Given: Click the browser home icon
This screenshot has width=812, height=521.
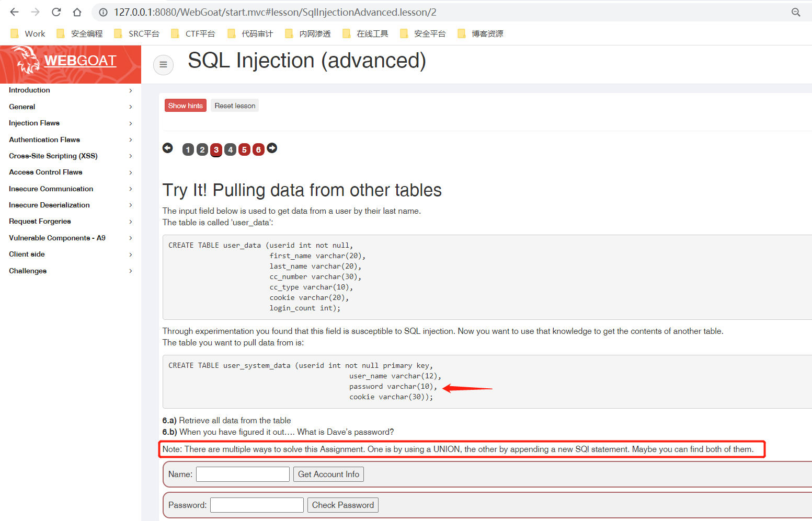Looking at the screenshot, I should 76,11.
